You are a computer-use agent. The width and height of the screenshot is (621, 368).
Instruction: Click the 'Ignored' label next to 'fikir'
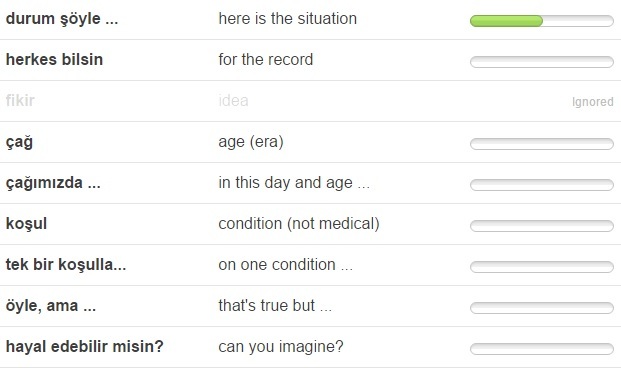coord(592,102)
